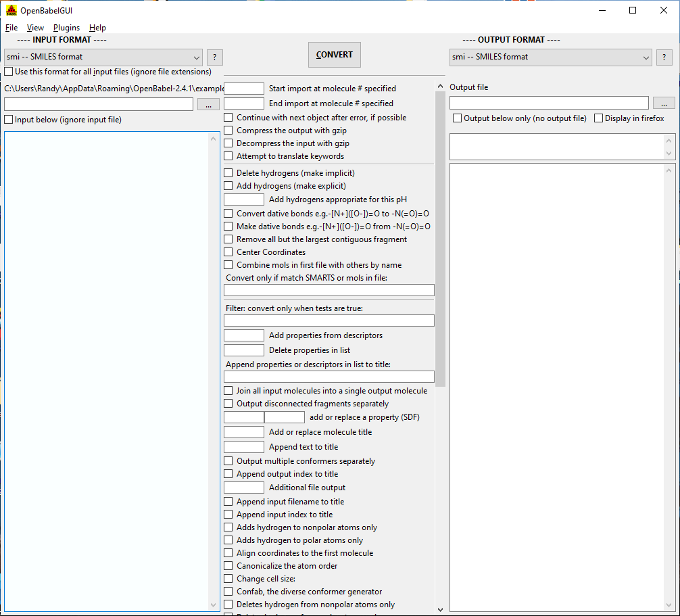Focus 'Additional file output' field

pyautogui.click(x=244, y=488)
